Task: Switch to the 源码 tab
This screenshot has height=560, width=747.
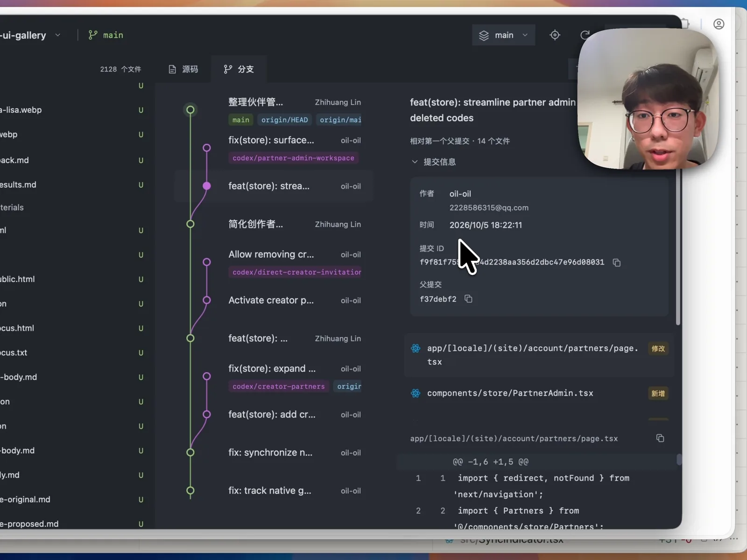Action: [183, 69]
